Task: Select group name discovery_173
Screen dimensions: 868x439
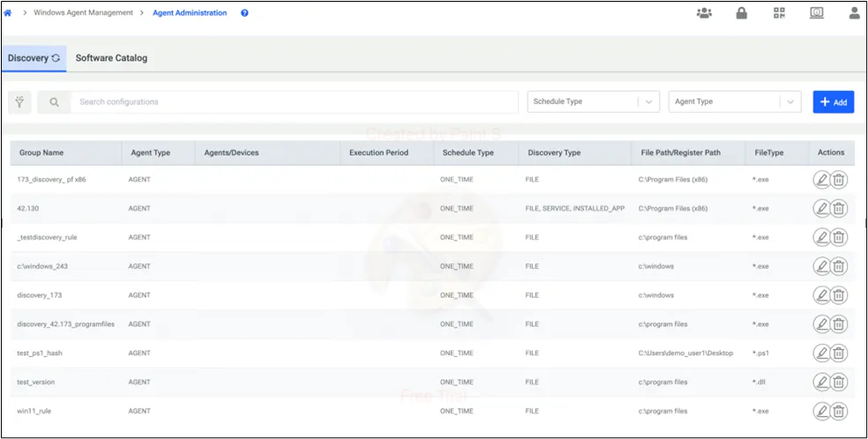Action: pos(40,295)
